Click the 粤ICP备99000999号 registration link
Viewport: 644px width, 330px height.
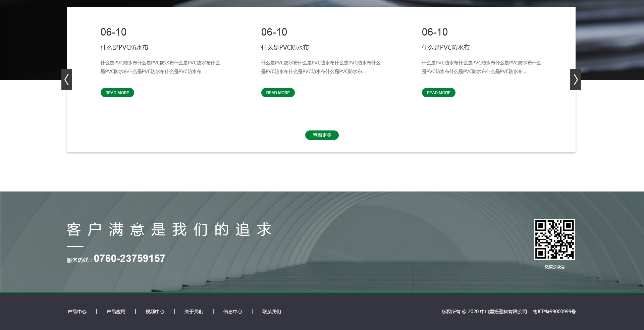pyautogui.click(x=554, y=312)
